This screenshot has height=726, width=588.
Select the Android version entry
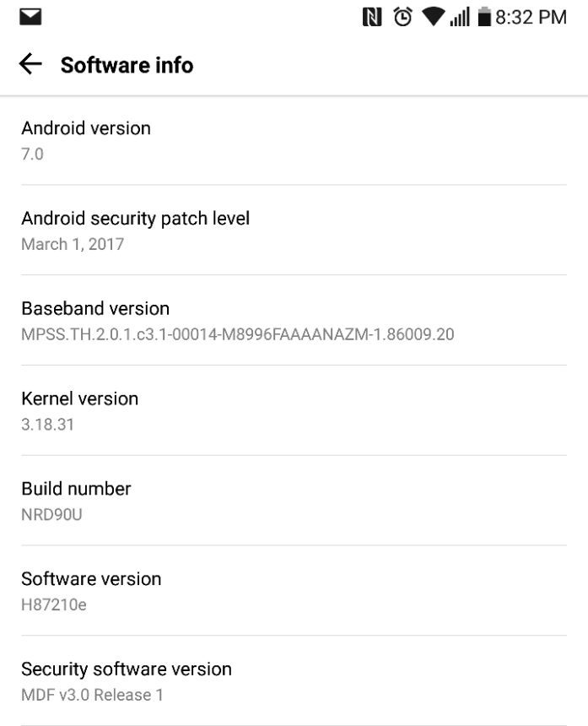tap(294, 140)
